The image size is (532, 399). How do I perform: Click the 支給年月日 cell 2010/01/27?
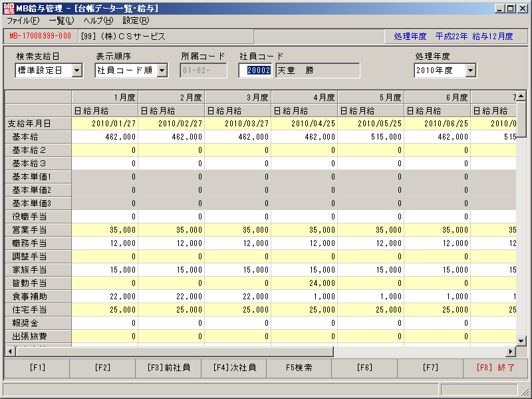[105, 124]
